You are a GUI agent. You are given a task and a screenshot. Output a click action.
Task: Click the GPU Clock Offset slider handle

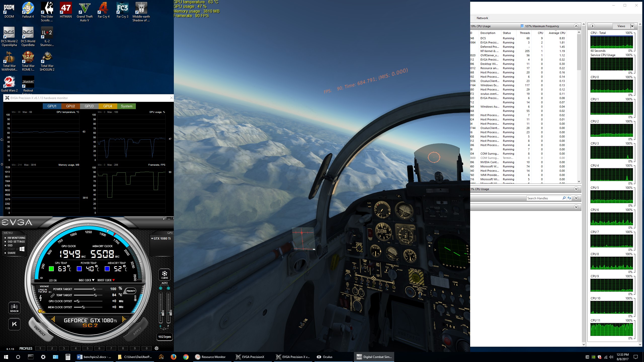pyautogui.click(x=78, y=301)
